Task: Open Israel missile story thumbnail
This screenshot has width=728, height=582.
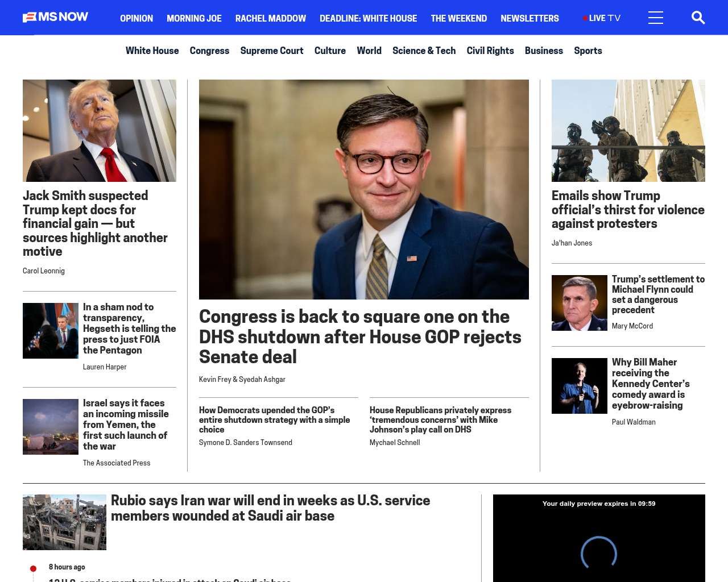Action: 51,427
